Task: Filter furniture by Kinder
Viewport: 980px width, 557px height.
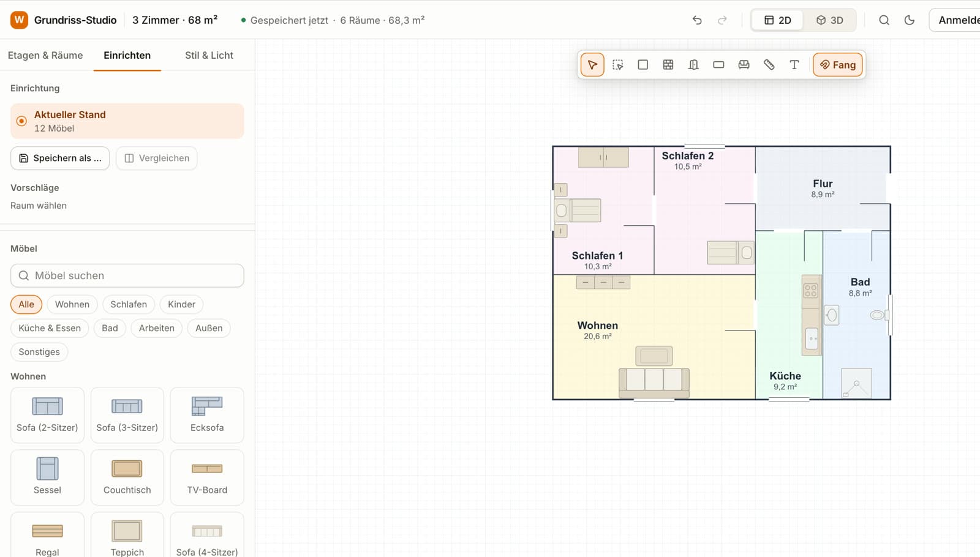Action: 181,304
